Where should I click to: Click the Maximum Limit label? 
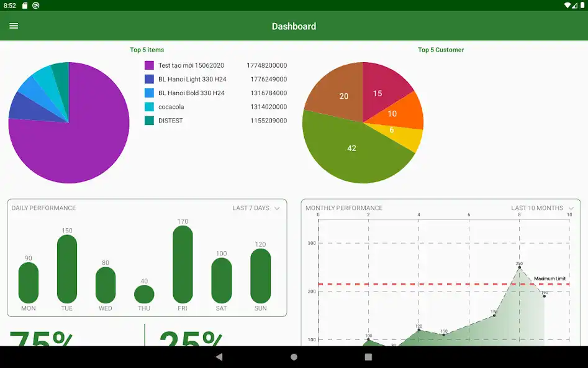[x=550, y=278]
